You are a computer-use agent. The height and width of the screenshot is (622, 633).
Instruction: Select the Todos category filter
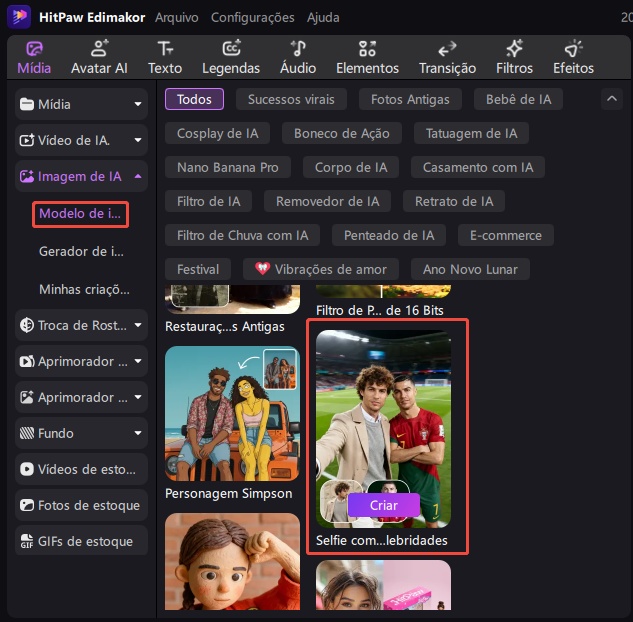194,99
